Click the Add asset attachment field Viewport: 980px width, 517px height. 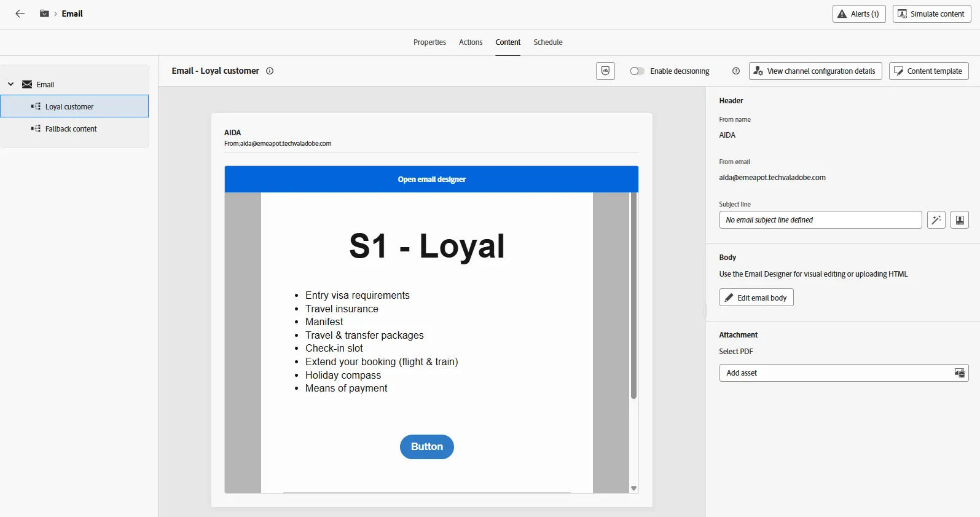pos(844,373)
